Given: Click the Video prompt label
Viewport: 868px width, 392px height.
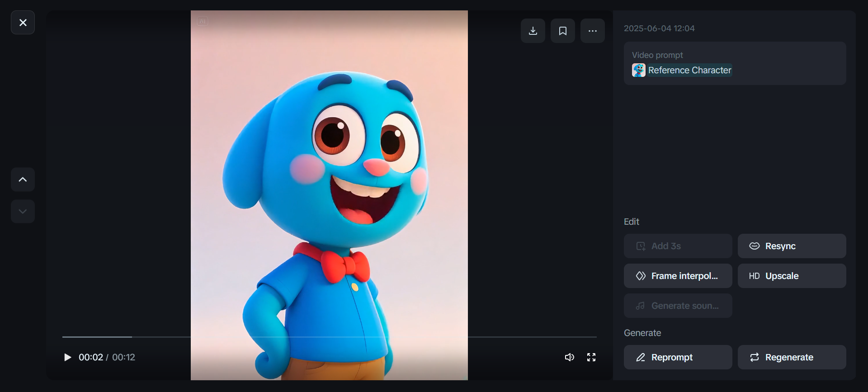Looking at the screenshot, I should tap(657, 55).
